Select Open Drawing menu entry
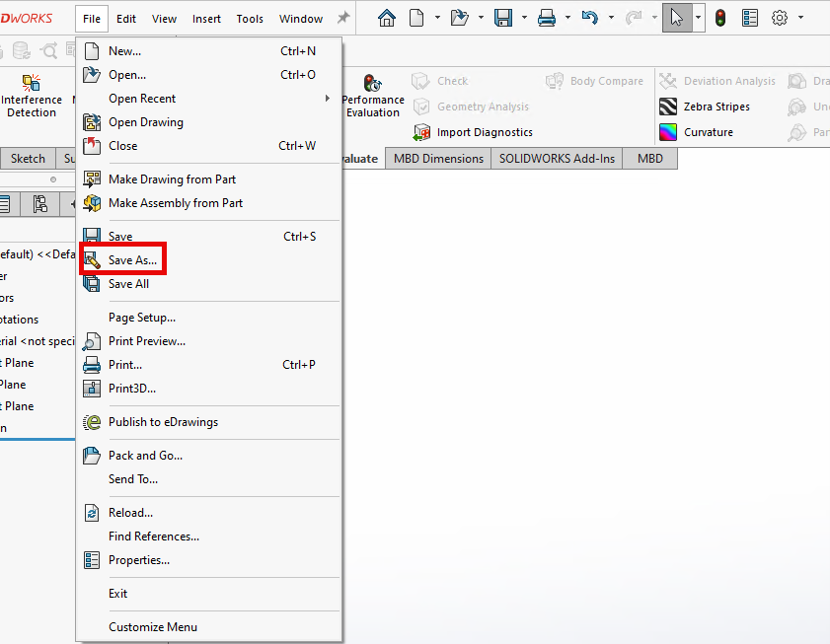Image resolution: width=830 pixels, height=644 pixels. (x=209, y=122)
